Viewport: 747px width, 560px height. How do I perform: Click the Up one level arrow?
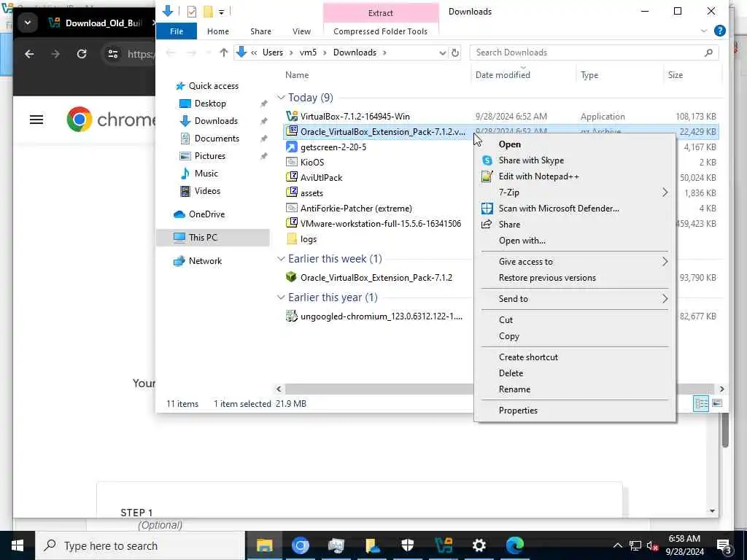(223, 52)
